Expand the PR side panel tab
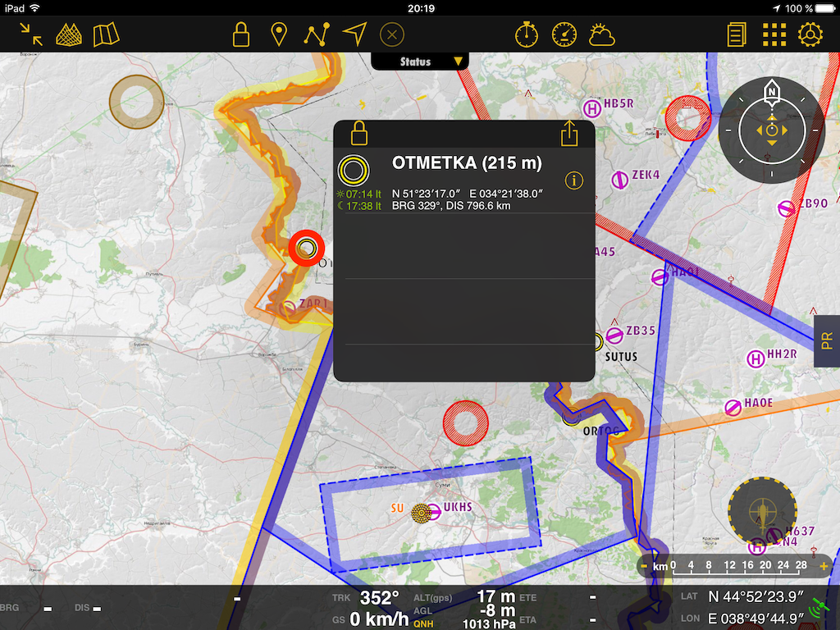 827,340
